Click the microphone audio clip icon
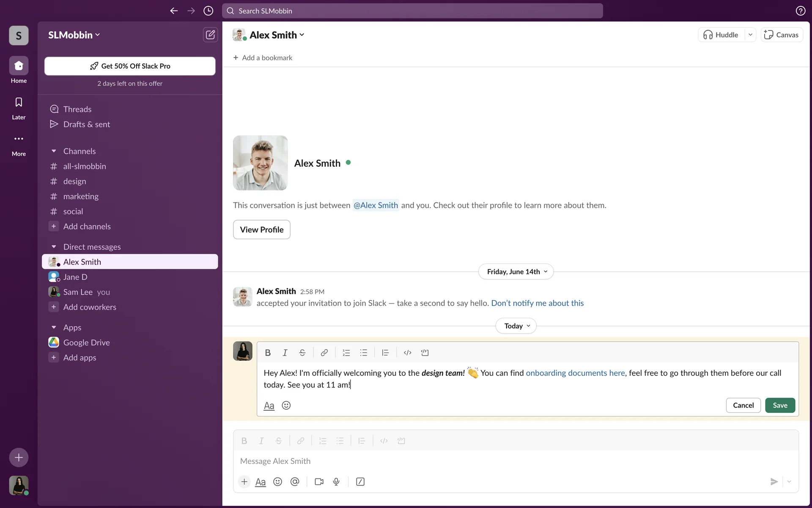Image resolution: width=812 pixels, height=508 pixels. pyautogui.click(x=336, y=482)
